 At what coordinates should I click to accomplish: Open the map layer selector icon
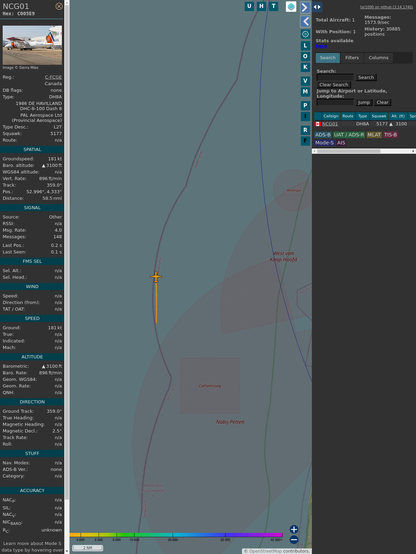click(291, 7)
